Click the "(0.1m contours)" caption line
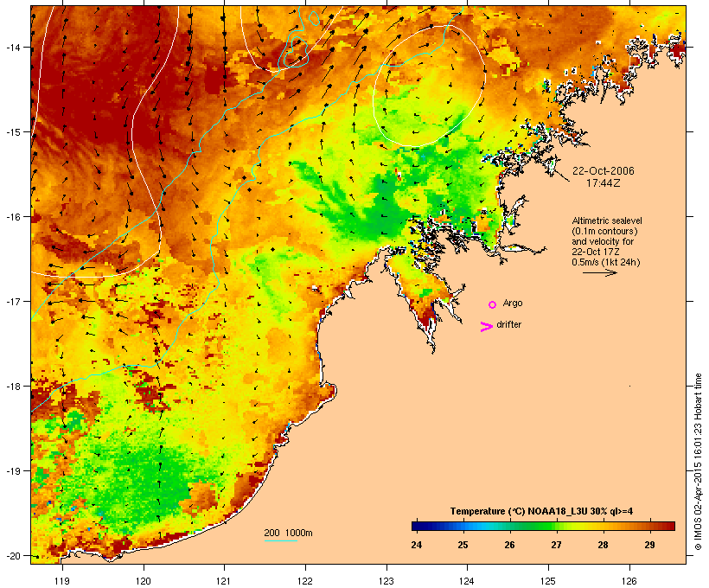Viewport: 709px width, 588px height. click(605, 231)
